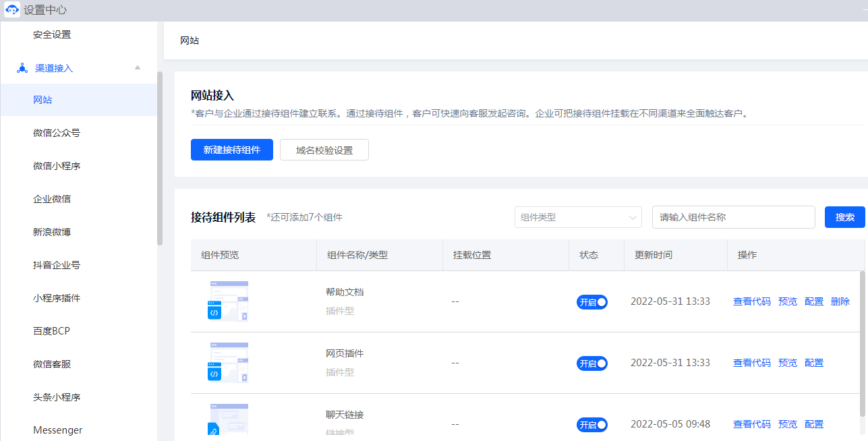This screenshot has width=868, height=441.
Task: Click 查看代码 for 帮助文档
Action: [751, 301]
